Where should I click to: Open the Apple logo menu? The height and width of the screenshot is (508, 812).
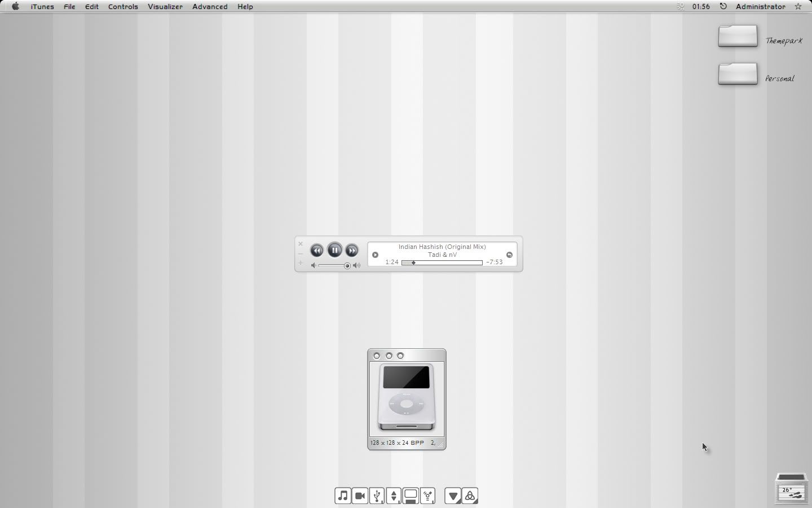point(16,7)
